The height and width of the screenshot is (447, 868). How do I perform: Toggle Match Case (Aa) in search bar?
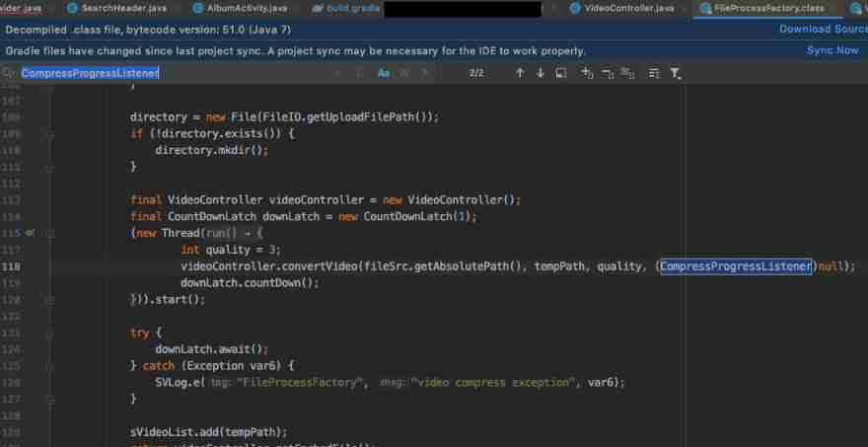385,73
